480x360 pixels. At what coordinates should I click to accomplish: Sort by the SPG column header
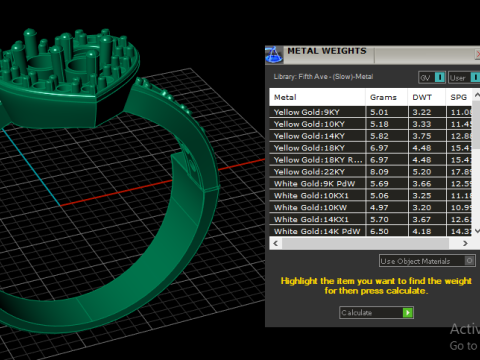(459, 97)
